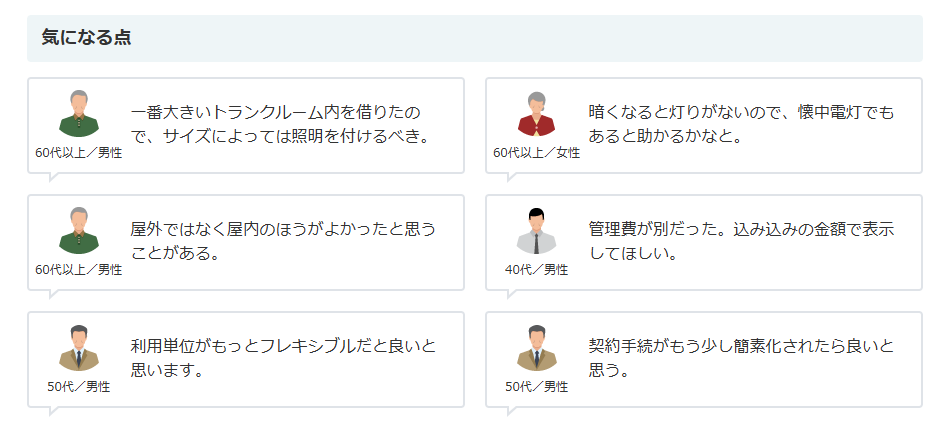This screenshot has height=435, width=950.
Task: Click 50代／男性 label under 契約手続 review avatar
Action: 537,387
